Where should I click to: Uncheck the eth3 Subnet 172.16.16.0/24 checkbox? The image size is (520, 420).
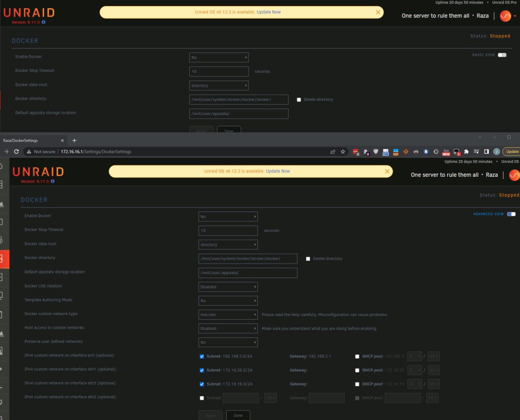(x=202, y=385)
